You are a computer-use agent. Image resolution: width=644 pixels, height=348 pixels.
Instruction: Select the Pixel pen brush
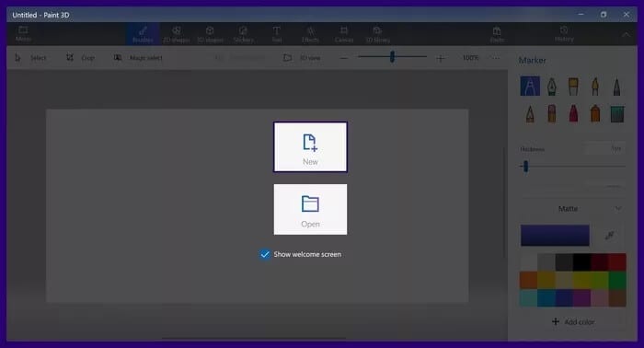click(x=616, y=86)
